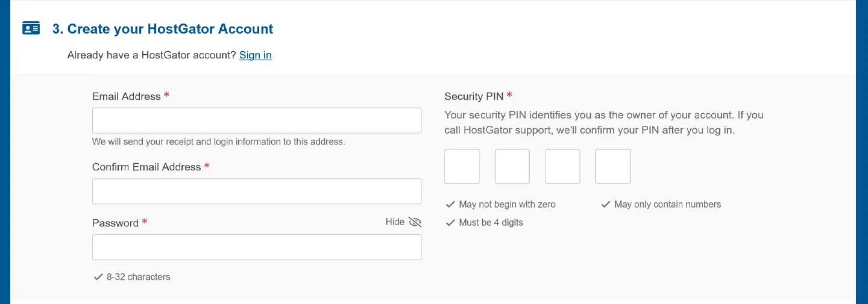The image size is (868, 304).
Task: Click checkmark beside 'Must be 4 digits'
Action: pyautogui.click(x=450, y=223)
